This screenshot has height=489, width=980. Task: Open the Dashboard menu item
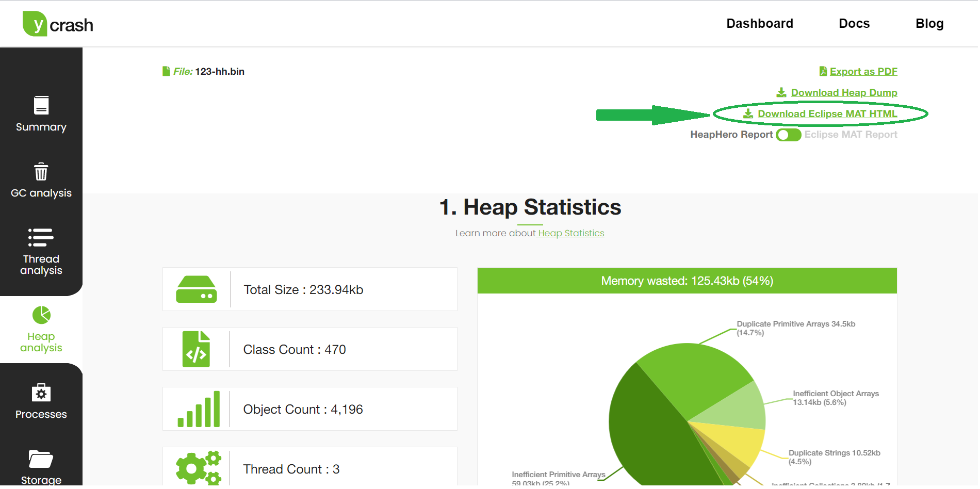click(759, 24)
